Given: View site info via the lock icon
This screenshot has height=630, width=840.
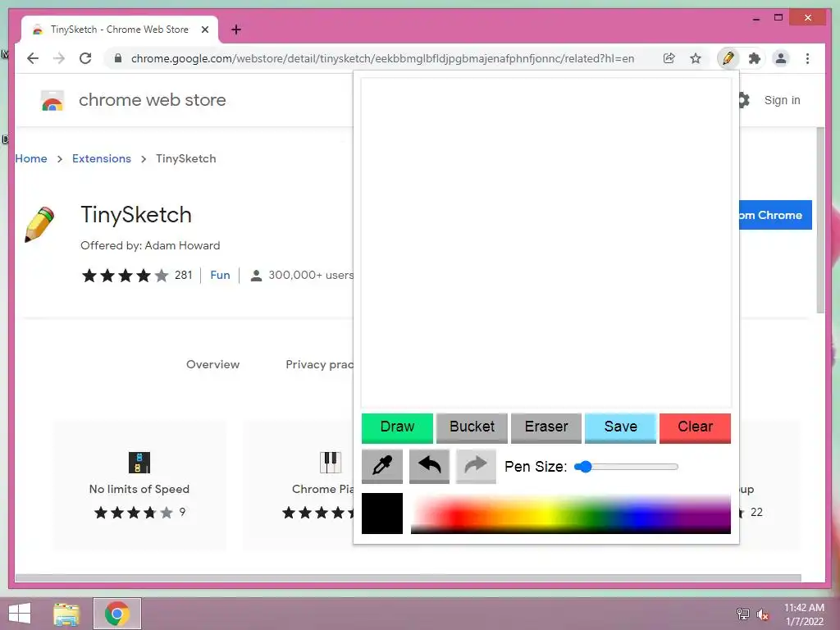Looking at the screenshot, I should pyautogui.click(x=118, y=58).
